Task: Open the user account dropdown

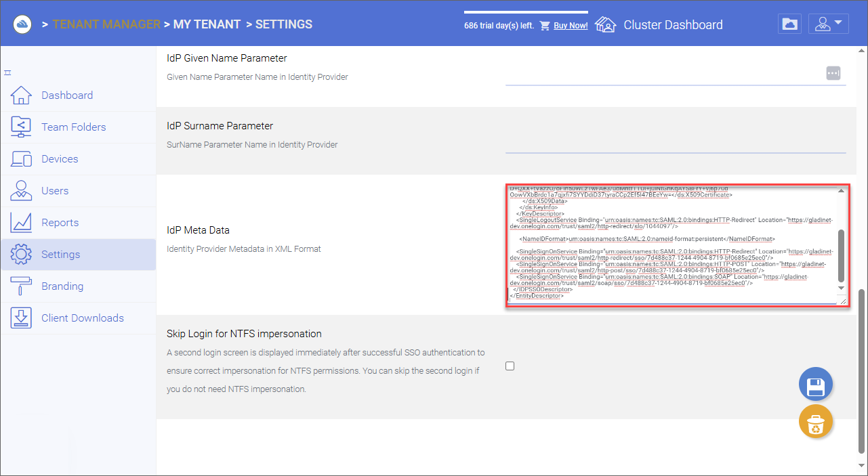Action: coord(829,24)
